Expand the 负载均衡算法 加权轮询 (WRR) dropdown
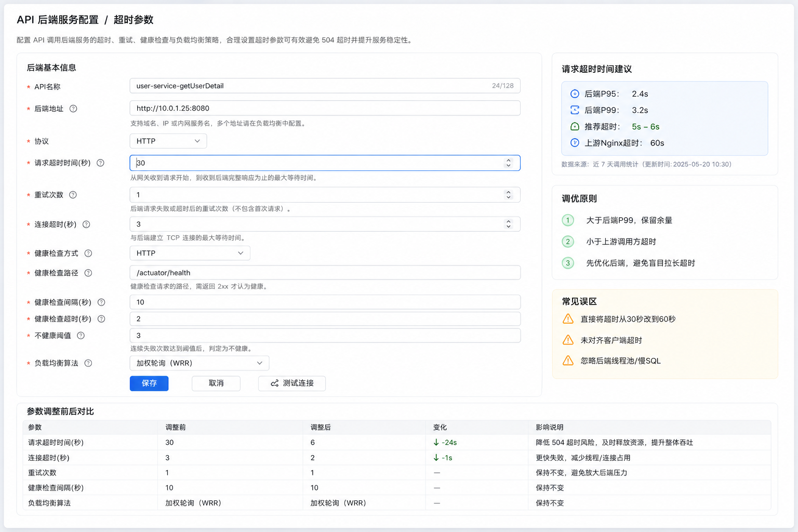 (x=199, y=363)
